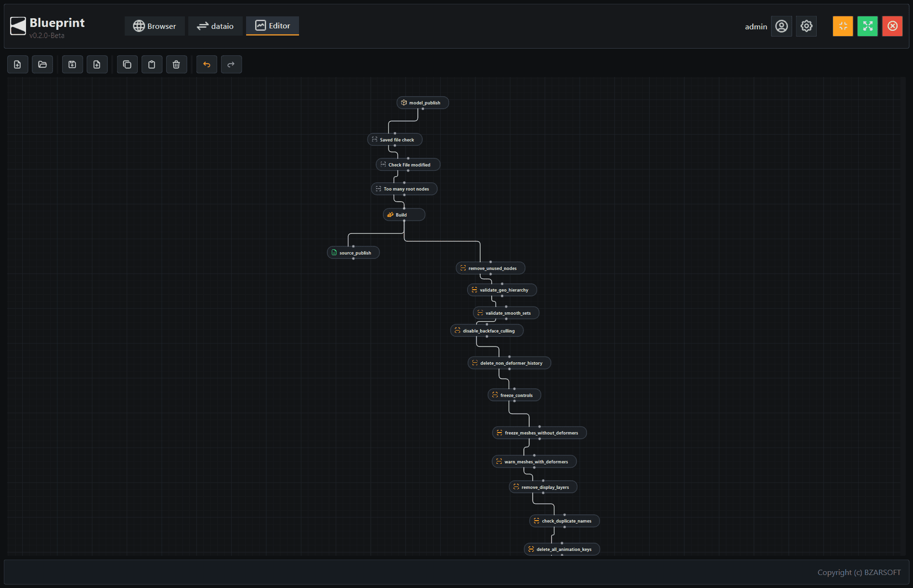This screenshot has width=913, height=588.
Task: Select the freeze_controls node label
Action: pos(516,396)
